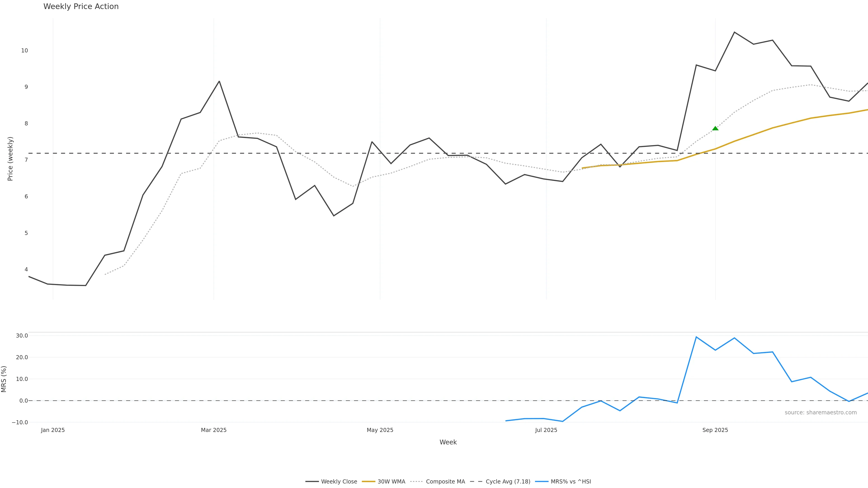Select the Mar 2025 x-axis label

click(214, 430)
